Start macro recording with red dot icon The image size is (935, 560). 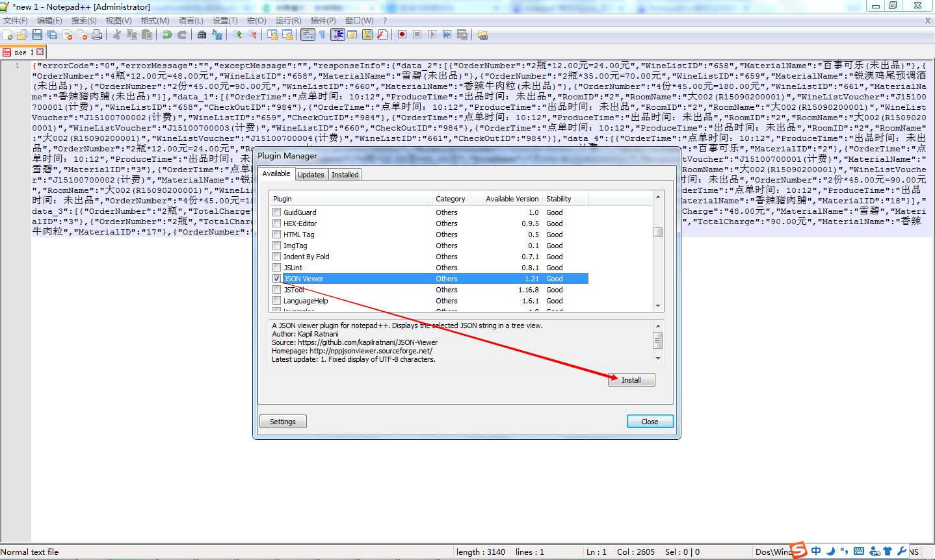[402, 34]
